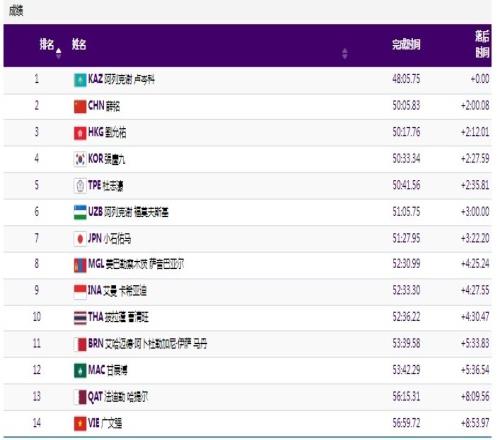Click the Mongolia flag icon

[x=80, y=265]
